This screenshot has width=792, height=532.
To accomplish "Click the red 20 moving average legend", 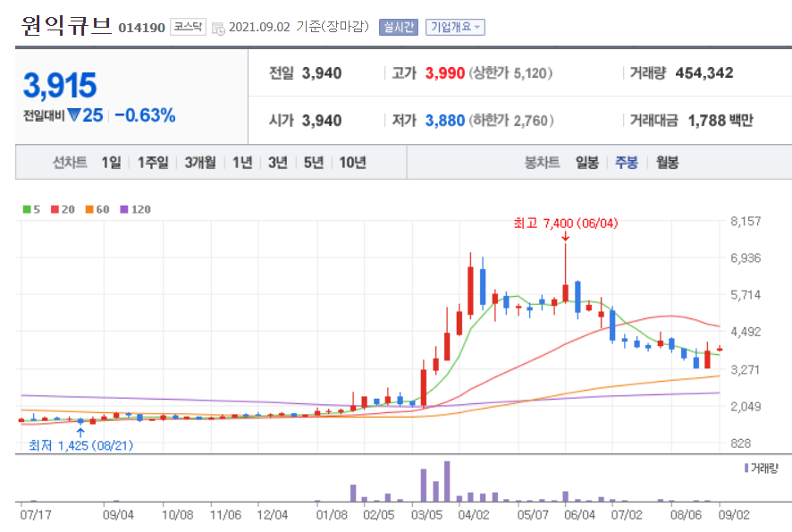I will pos(63,209).
